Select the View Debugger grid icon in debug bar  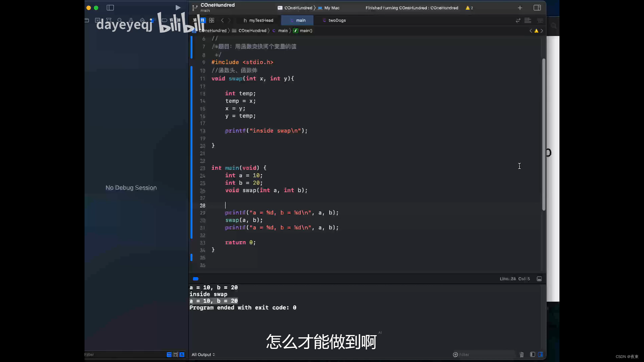point(211,20)
